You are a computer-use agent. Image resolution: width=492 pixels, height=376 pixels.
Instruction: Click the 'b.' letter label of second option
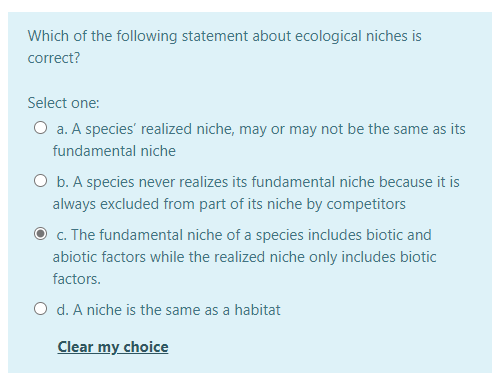click(x=63, y=182)
